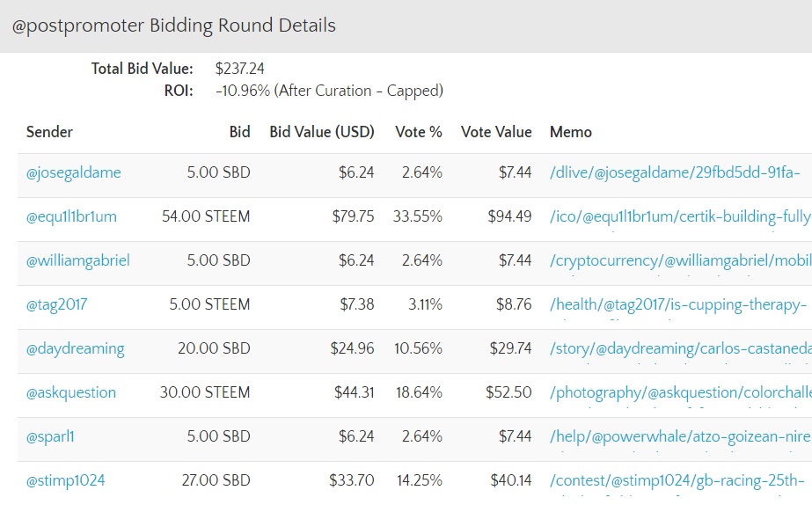Click the Memo column header
The image size is (812, 505).
pyautogui.click(x=571, y=132)
